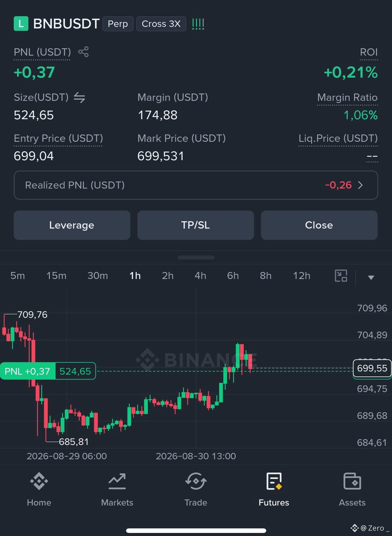Tap the ROI label
The height and width of the screenshot is (536, 392).
pos(369,52)
